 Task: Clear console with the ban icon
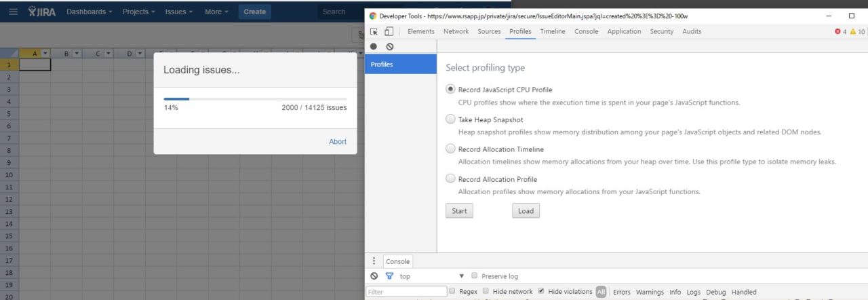(x=374, y=276)
